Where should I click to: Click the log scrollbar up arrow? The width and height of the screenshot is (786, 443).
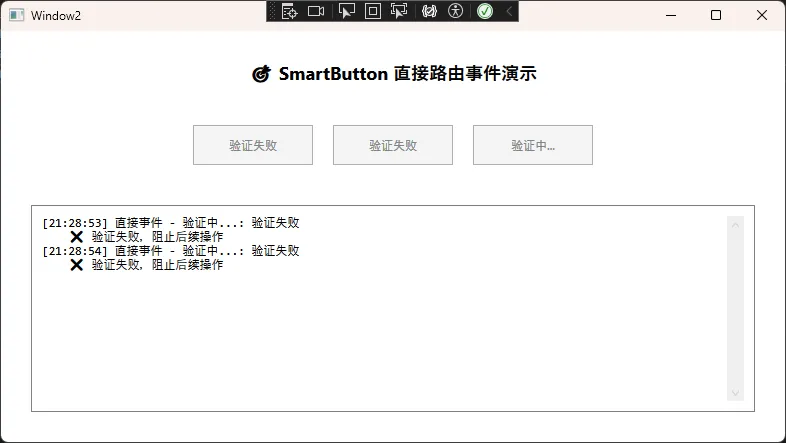tap(736, 224)
